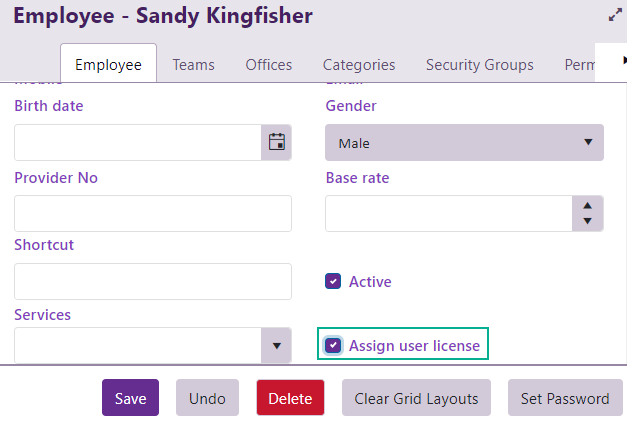Screen dimensions: 627x423
Task: Click the Set Password button
Action: [x=565, y=398]
